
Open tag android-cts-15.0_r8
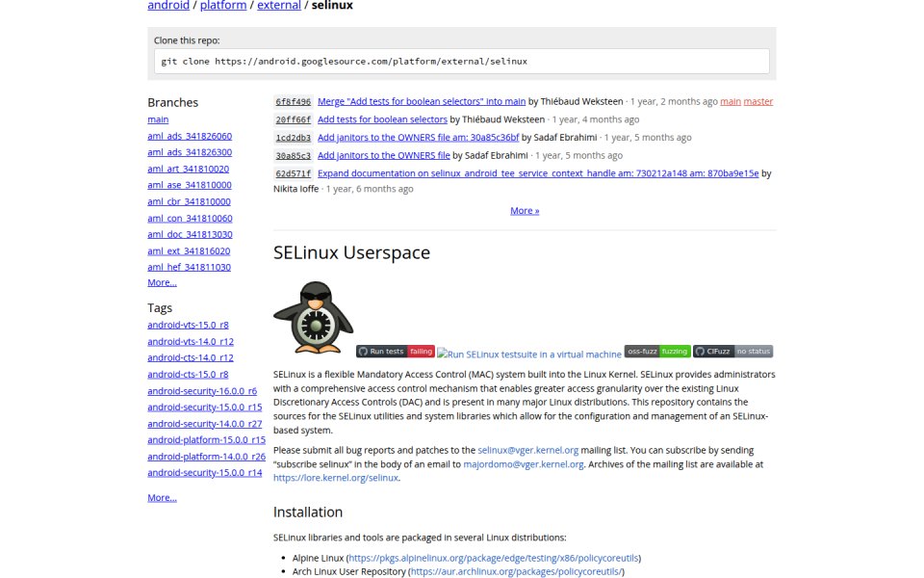coord(188,375)
